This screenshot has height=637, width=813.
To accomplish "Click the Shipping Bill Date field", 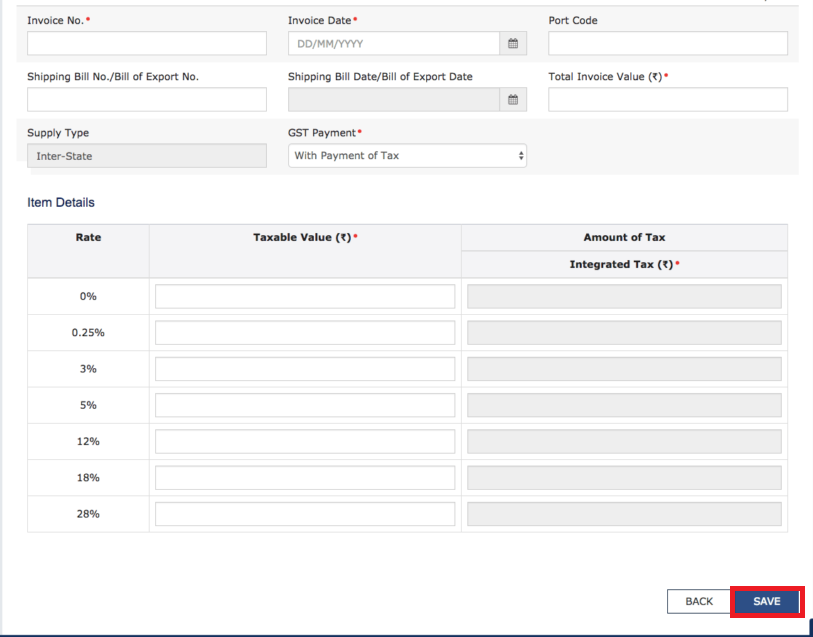I will coord(394,100).
